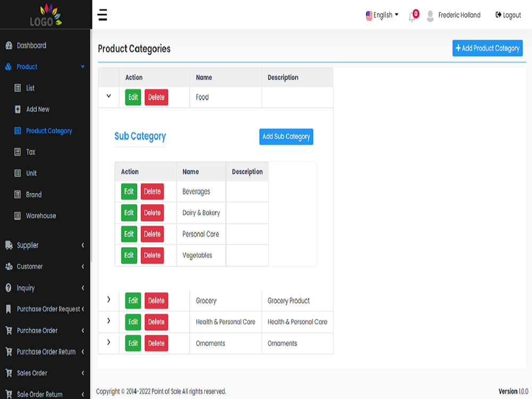The height and width of the screenshot is (399, 532).
Task: Click the Supplier truck icon
Action: tap(9, 245)
